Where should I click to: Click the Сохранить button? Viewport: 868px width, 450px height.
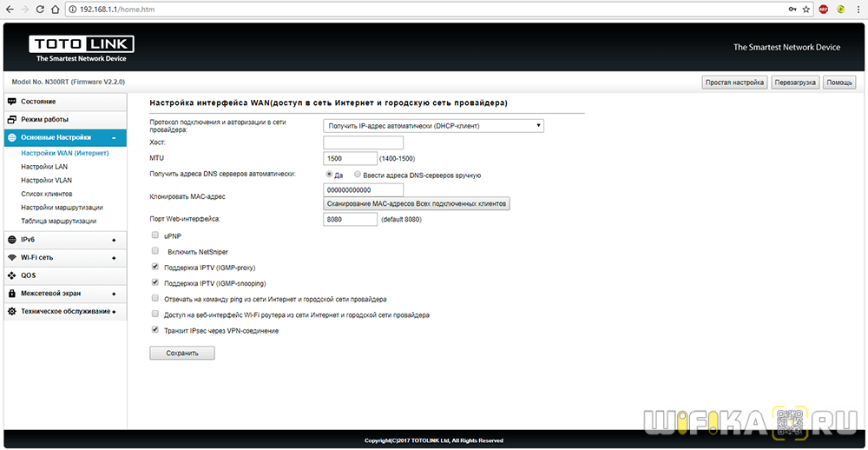click(182, 354)
